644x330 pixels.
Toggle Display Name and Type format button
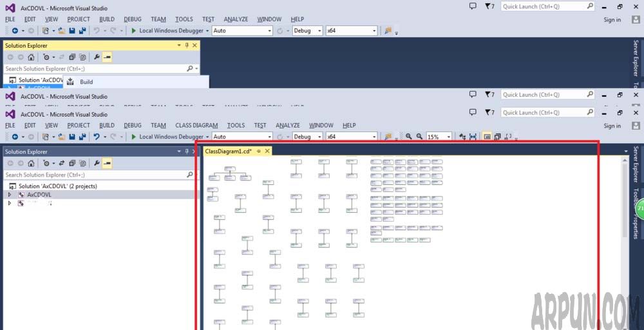tap(497, 137)
